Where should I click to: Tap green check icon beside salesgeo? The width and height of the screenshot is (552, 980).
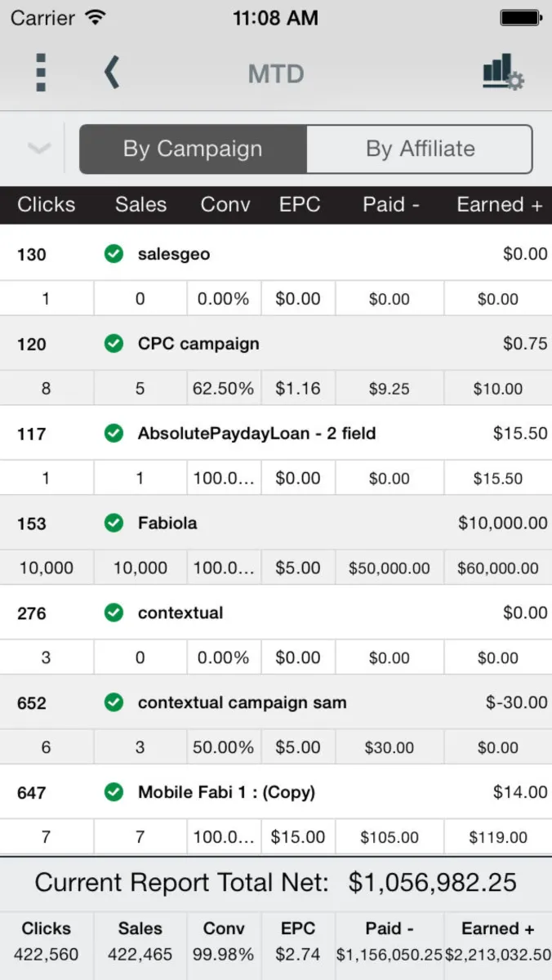coord(114,254)
